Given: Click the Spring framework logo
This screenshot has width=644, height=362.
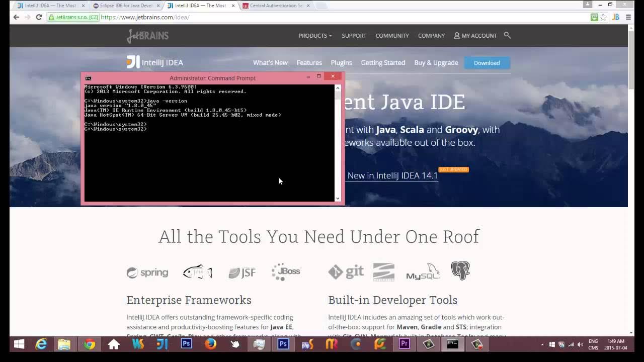Looking at the screenshot, I should [147, 273].
